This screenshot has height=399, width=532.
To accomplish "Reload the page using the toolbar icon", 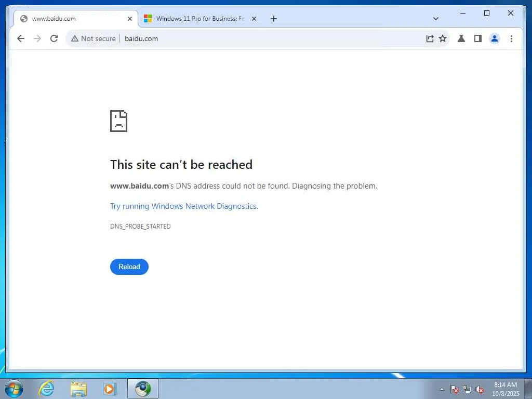I will pos(54,38).
